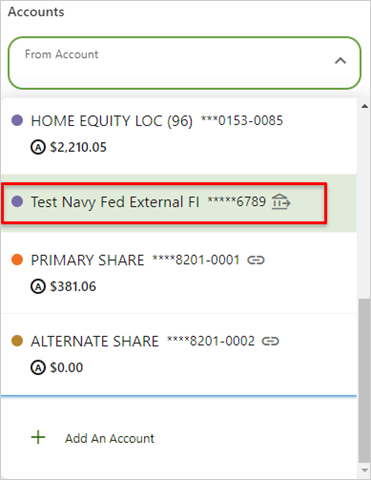
Task: Click available balance icon beside $2,210.05
Action: pyautogui.click(x=38, y=147)
